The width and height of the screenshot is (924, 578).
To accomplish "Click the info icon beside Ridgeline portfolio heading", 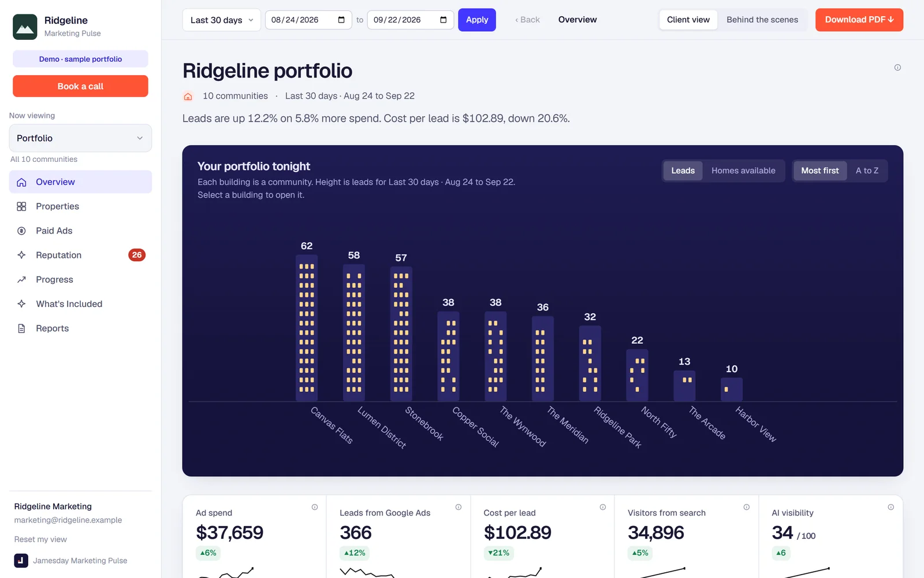I will coord(897,68).
